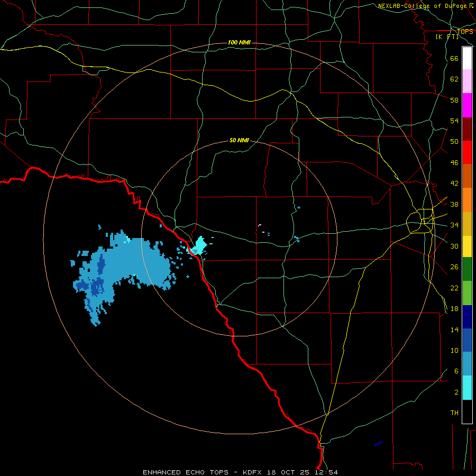Image resolution: width=476 pixels, height=476 pixels.
Task: Click the magenta legend swatch
Action: point(467,105)
